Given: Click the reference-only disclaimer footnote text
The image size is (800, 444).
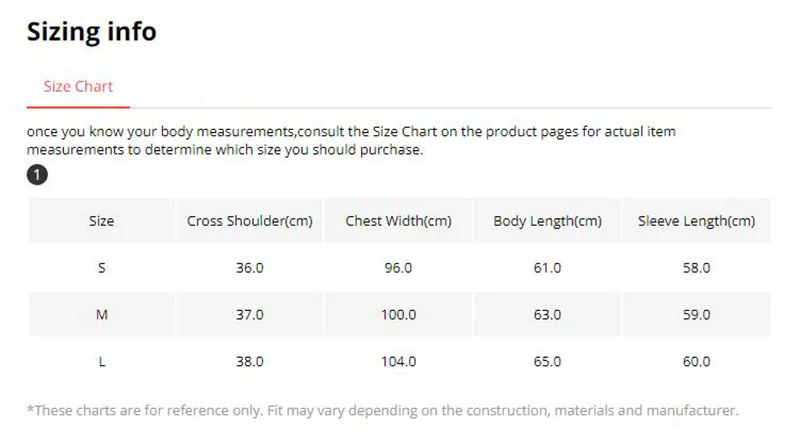Looking at the screenshot, I should click(x=383, y=410).
